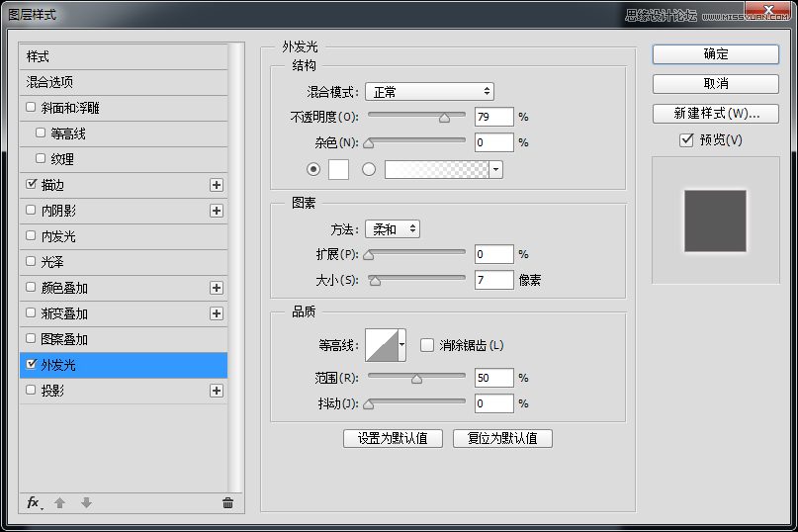The image size is (798, 532).
Task: Select the highlighted 外发光 row
Action: tap(124, 365)
